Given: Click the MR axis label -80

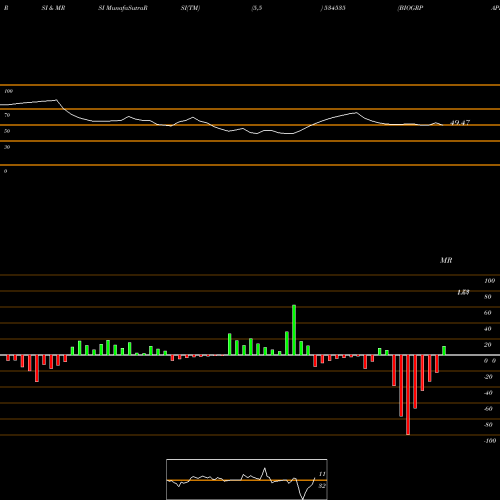Looking at the screenshot, I should click(488, 425).
